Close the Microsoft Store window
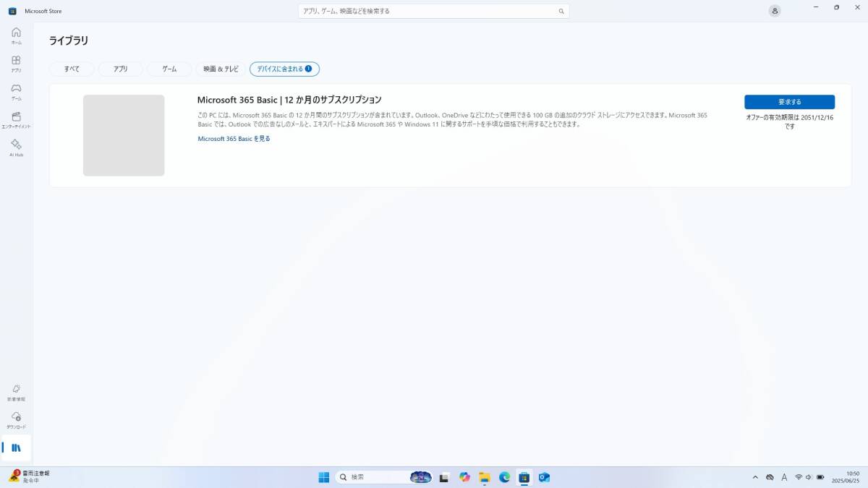This screenshot has width=868, height=488. coord(857,7)
